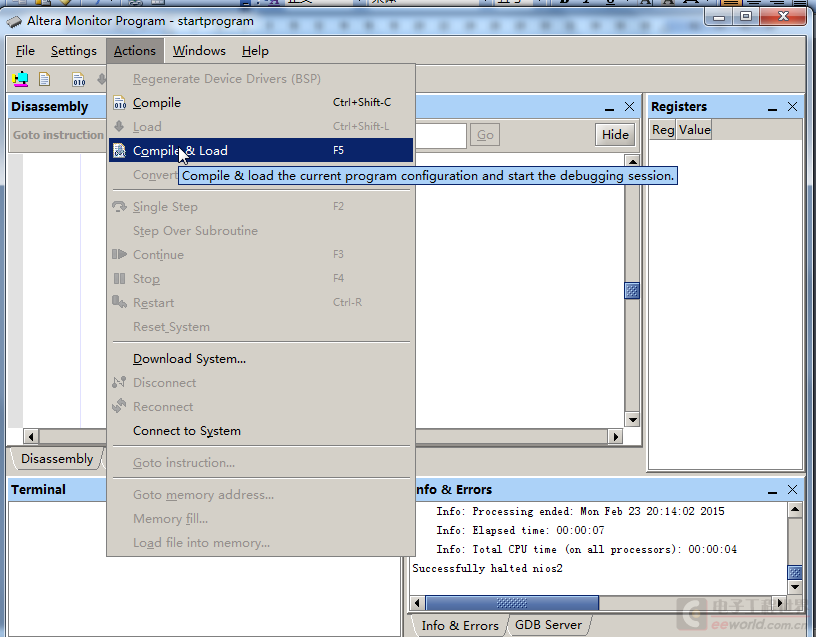
Task: Minimize the Info & Errors panel
Action: click(772, 490)
